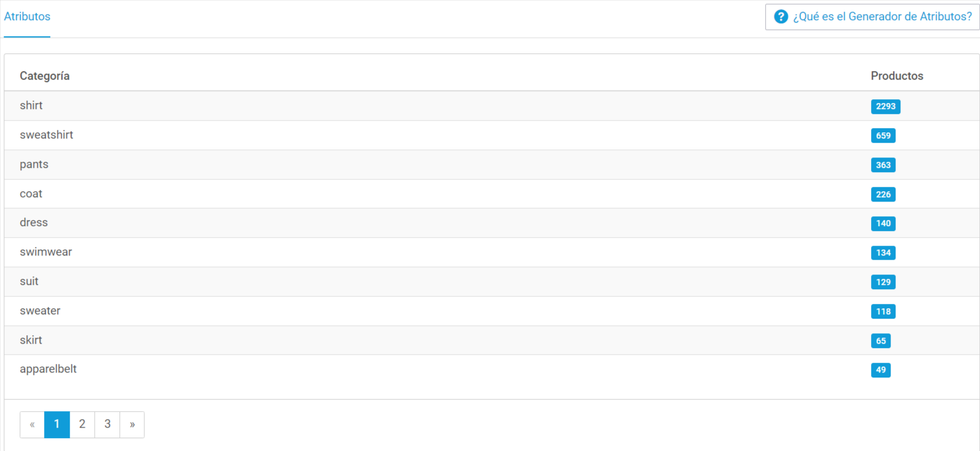The width and height of the screenshot is (980, 451).
Task: Select the swimwear category row
Action: (x=492, y=252)
